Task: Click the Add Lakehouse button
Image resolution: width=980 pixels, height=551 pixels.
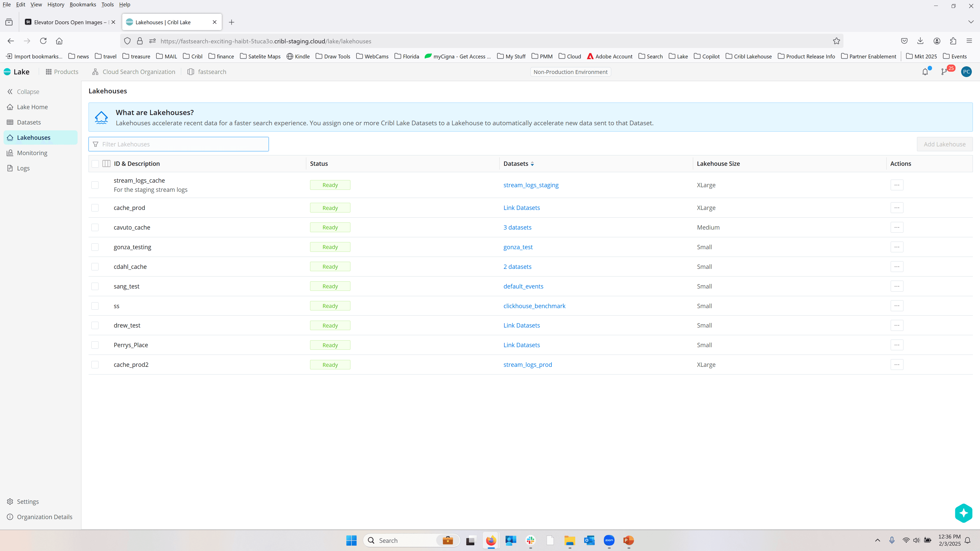Action: 944,144
